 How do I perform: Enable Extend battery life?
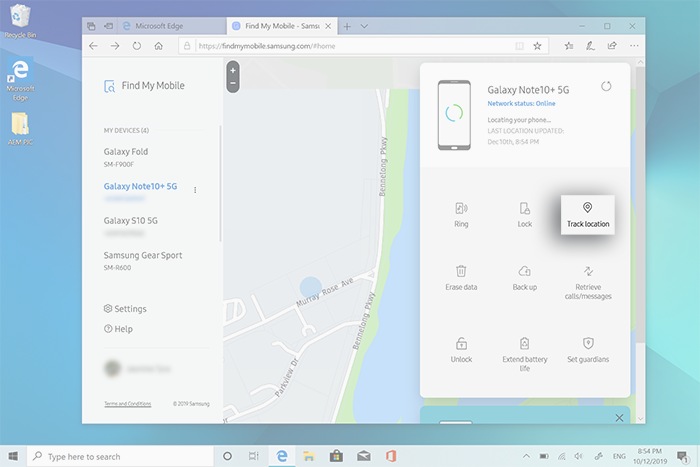(x=525, y=354)
